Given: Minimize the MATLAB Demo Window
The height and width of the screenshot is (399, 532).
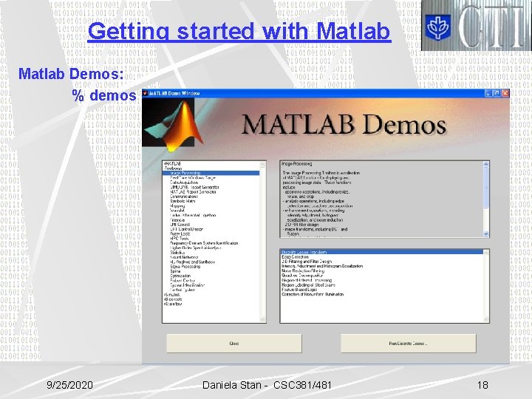Looking at the screenshot, I should coord(488,93).
